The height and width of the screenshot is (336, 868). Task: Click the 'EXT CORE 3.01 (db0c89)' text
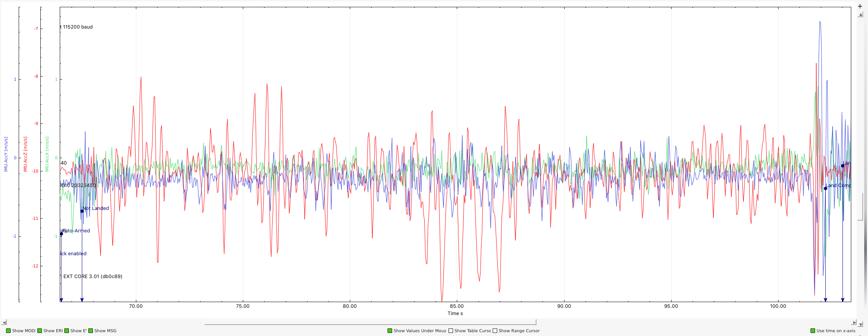pos(93,276)
